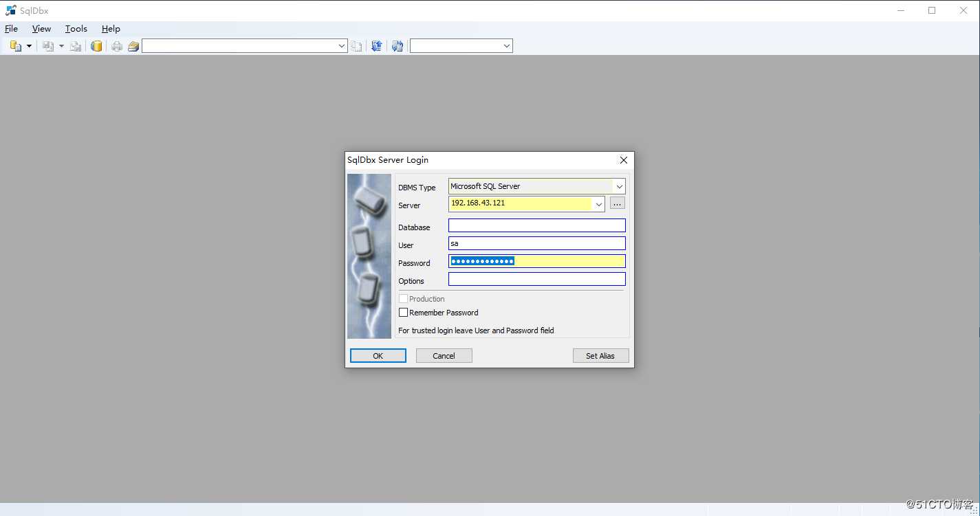Open the Tools menu
Screen dimensions: 980x516
tap(76, 29)
